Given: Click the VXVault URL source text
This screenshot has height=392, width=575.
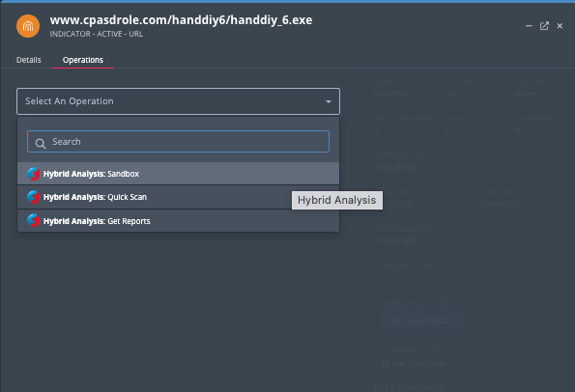Looking at the screenshot, I should click(395, 167).
